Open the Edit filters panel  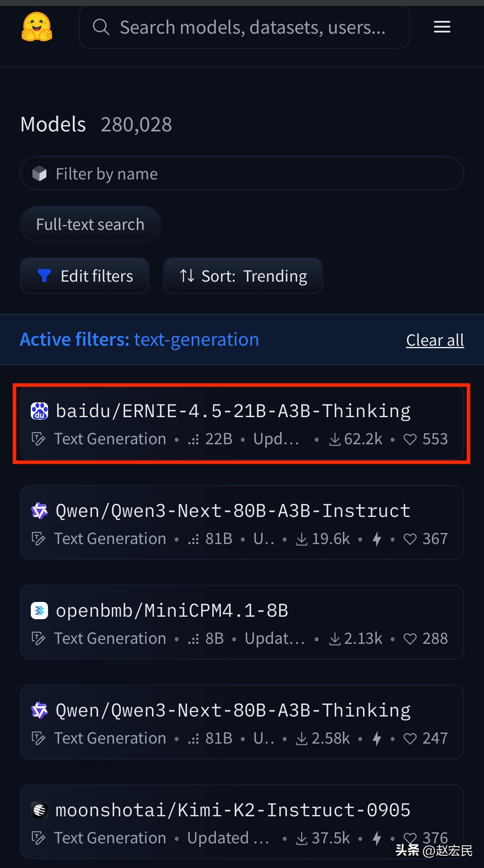(x=85, y=276)
